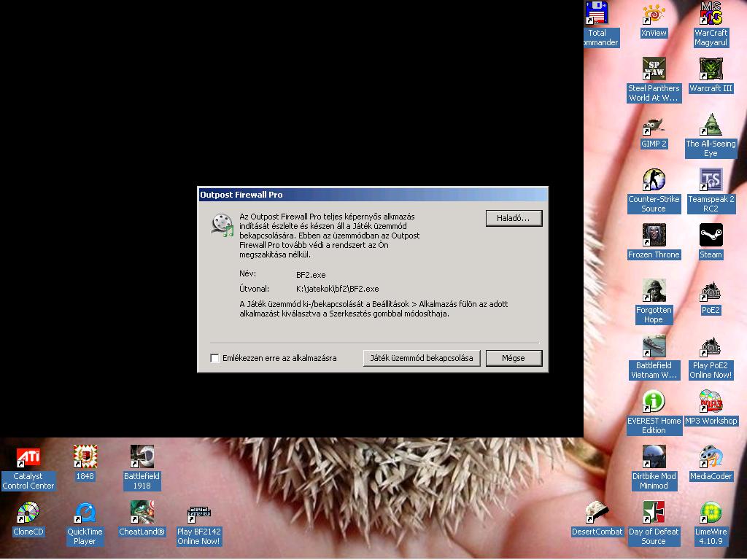Click the 'Játék üzemmód bekapcsolása' button
This screenshot has height=560, width=747.
421,358
